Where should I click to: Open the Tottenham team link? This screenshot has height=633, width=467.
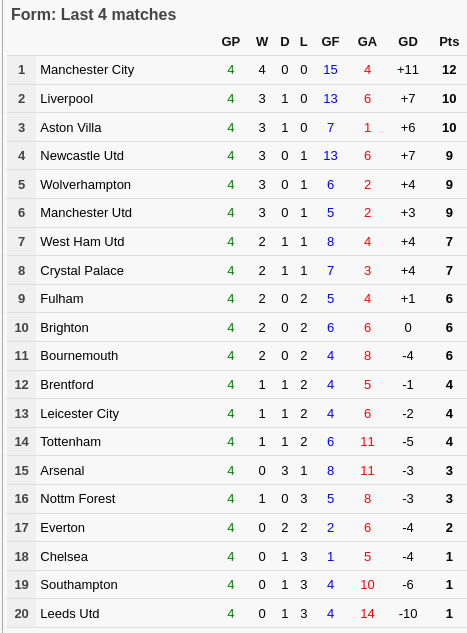[71, 442]
